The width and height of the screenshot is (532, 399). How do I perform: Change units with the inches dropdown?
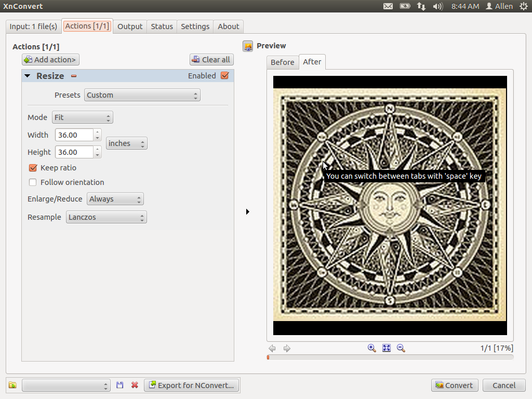tap(126, 143)
